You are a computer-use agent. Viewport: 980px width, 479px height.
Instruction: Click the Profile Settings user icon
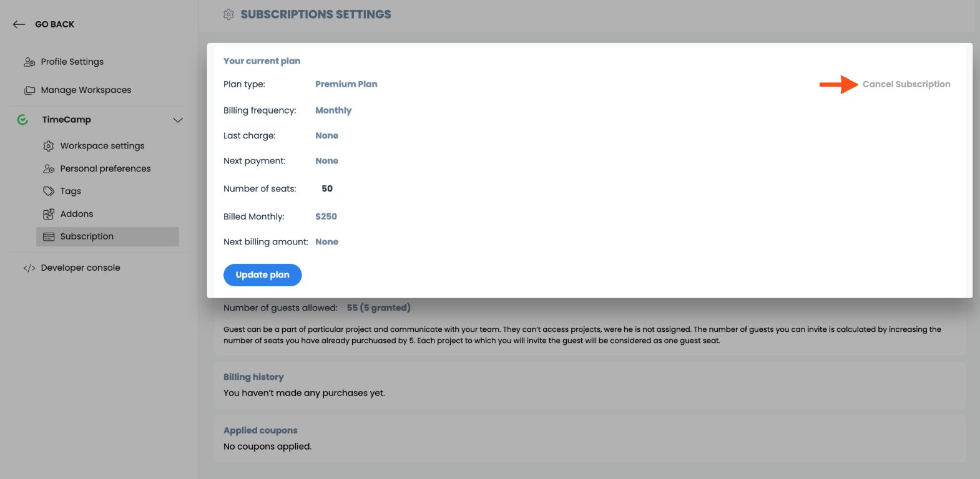point(29,62)
